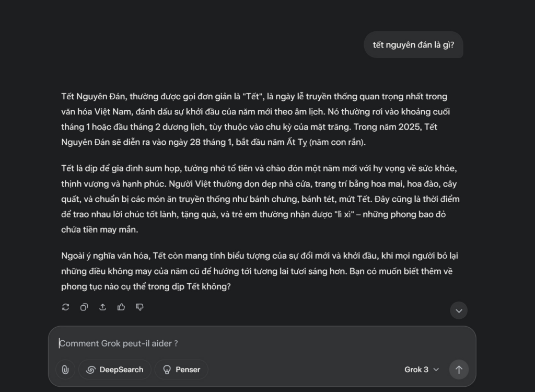The width and height of the screenshot is (535, 392).
Task: Click the user message "tết nguyên đán là gì?"
Action: 413,44
